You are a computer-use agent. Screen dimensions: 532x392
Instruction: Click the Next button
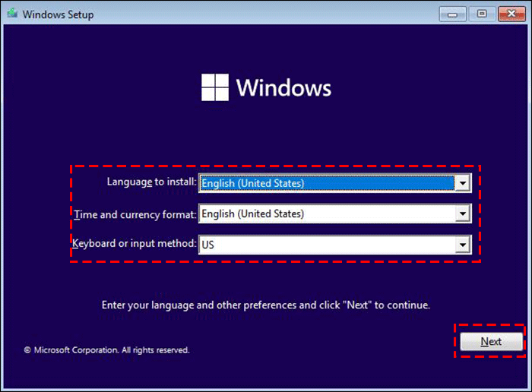[491, 341]
